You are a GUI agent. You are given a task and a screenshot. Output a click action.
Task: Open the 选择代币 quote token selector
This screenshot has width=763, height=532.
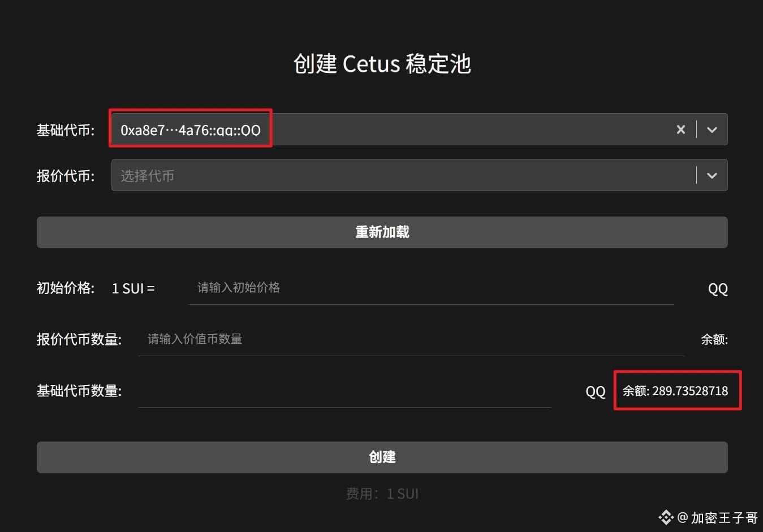396,175
